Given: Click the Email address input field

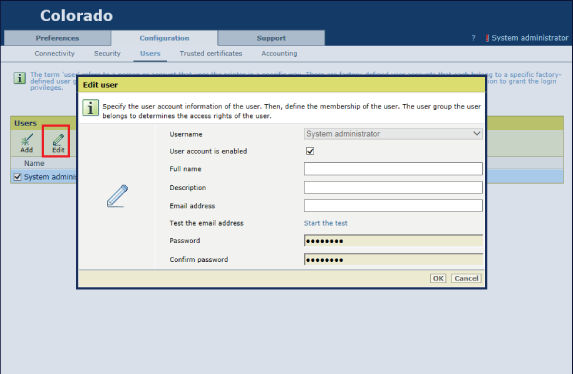Looking at the screenshot, I should coord(393,205).
